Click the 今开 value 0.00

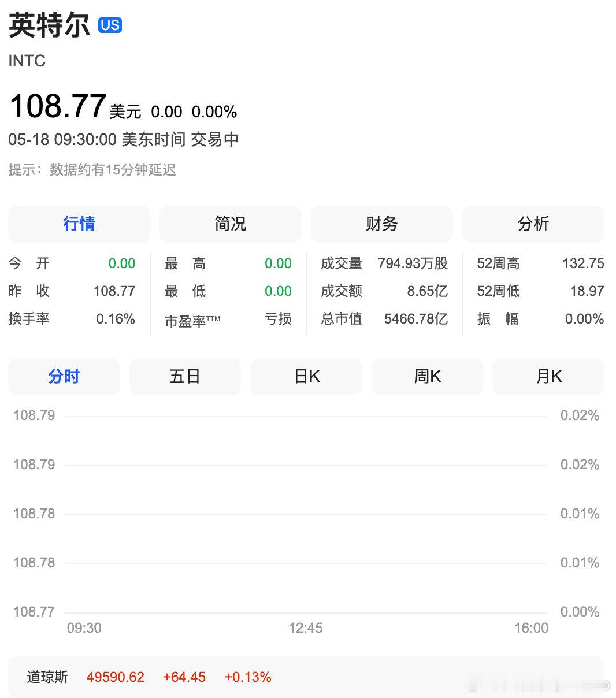coord(122,263)
